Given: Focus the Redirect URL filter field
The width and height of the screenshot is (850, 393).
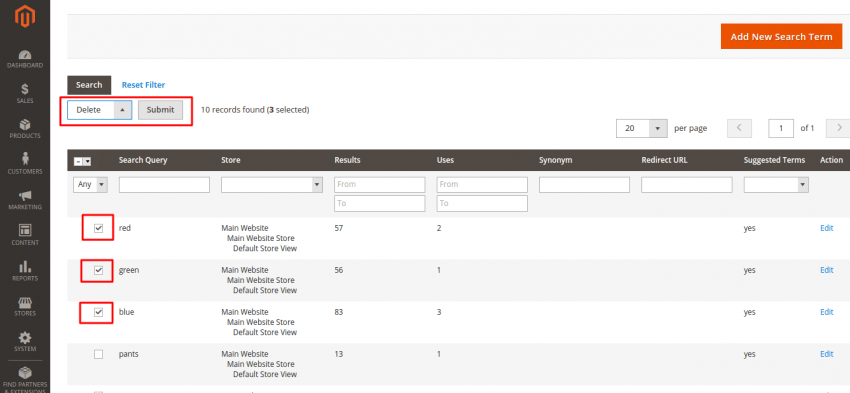Looking at the screenshot, I should [x=687, y=185].
